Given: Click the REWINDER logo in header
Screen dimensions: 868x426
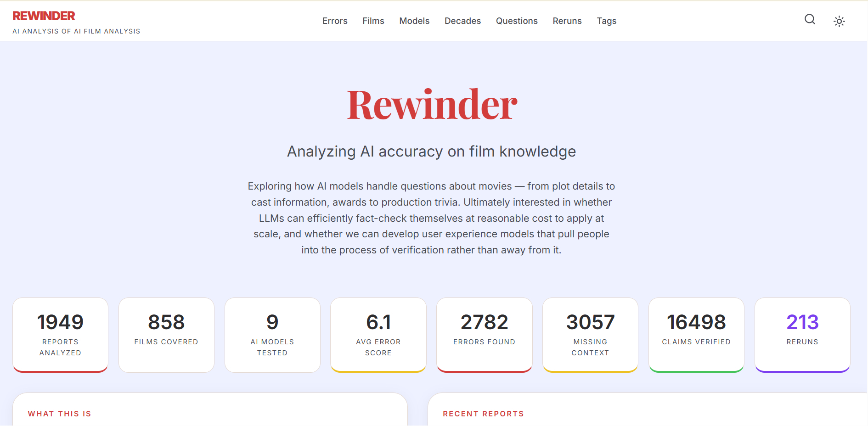Looking at the screenshot, I should coord(44,16).
